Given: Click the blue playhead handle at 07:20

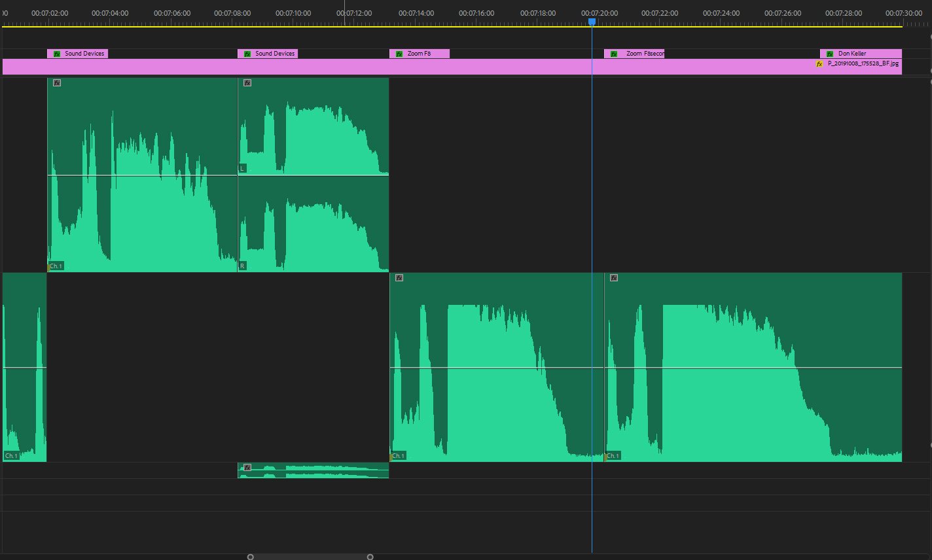Looking at the screenshot, I should 592,22.
